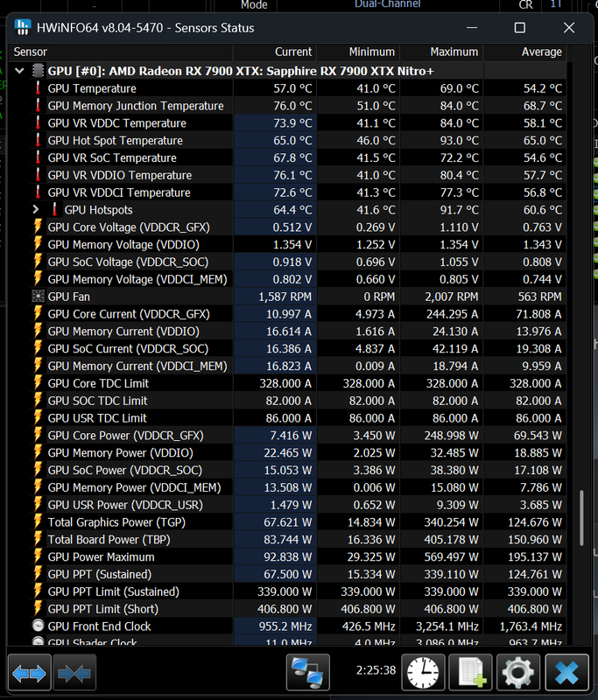The image size is (598, 700).
Task: Click lightning icon beside GPU Core Voltage
Action: pyautogui.click(x=38, y=227)
